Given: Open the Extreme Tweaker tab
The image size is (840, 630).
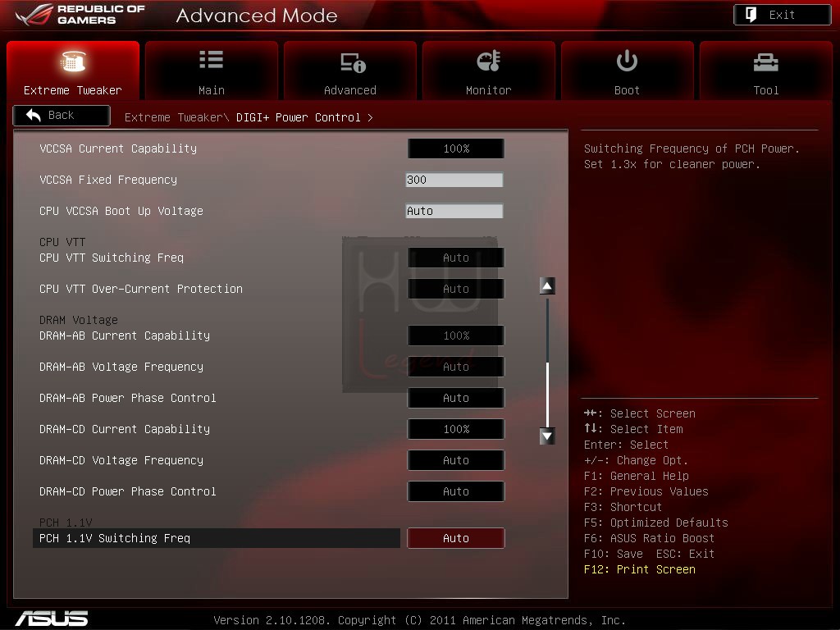Looking at the screenshot, I should pyautogui.click(x=73, y=71).
